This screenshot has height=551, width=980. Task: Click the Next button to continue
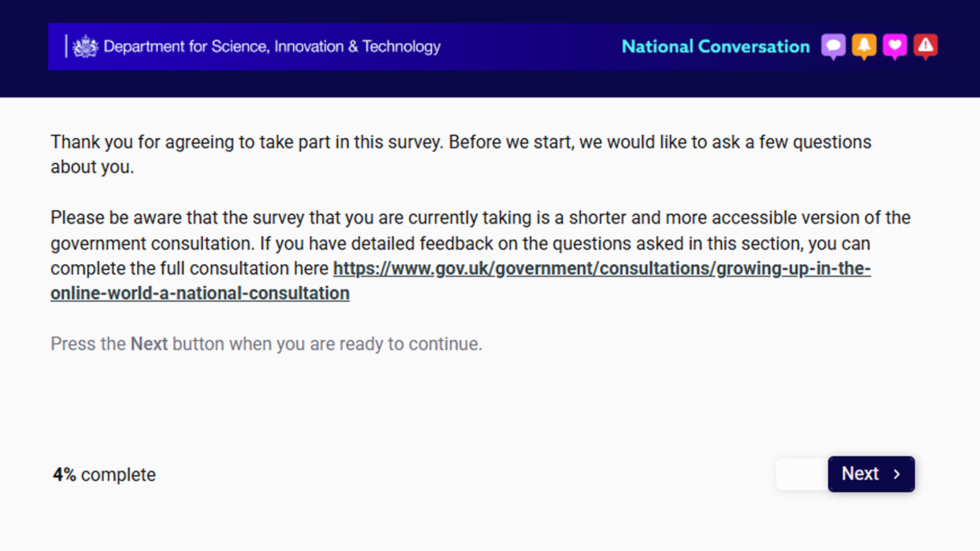871,474
